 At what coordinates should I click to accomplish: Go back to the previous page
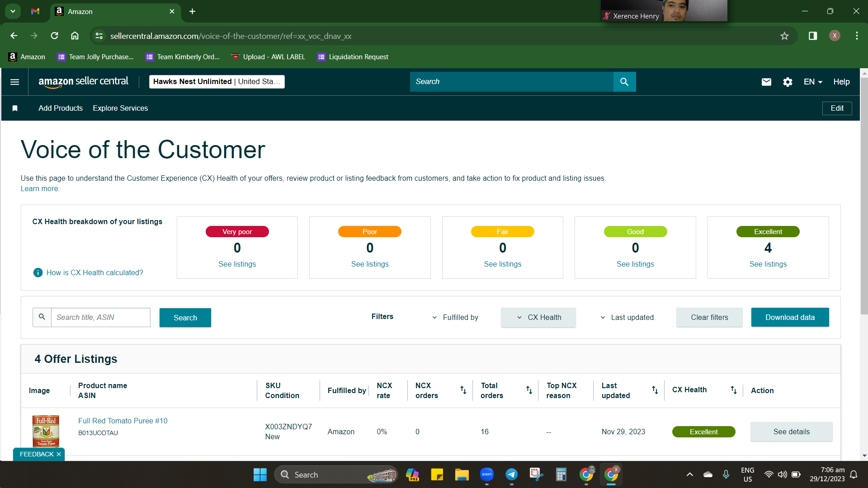[14, 36]
